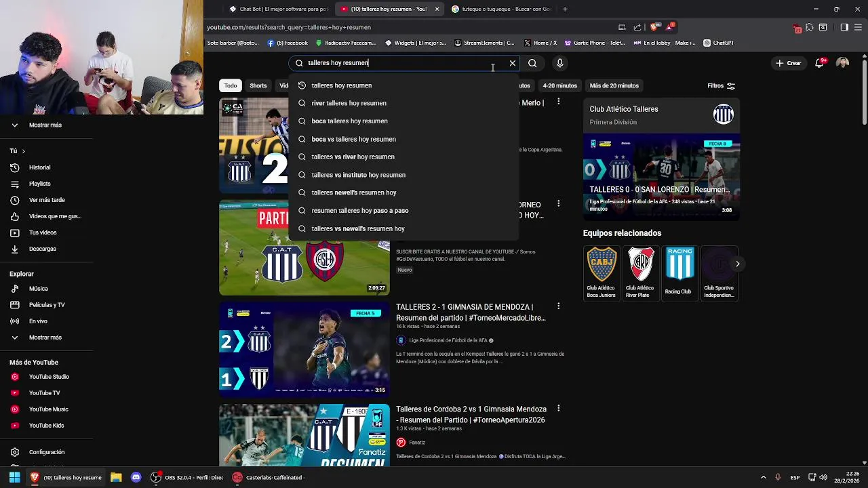Image resolution: width=868 pixels, height=488 pixels.
Task: Open the Tú section chevron
Action: click(23, 151)
